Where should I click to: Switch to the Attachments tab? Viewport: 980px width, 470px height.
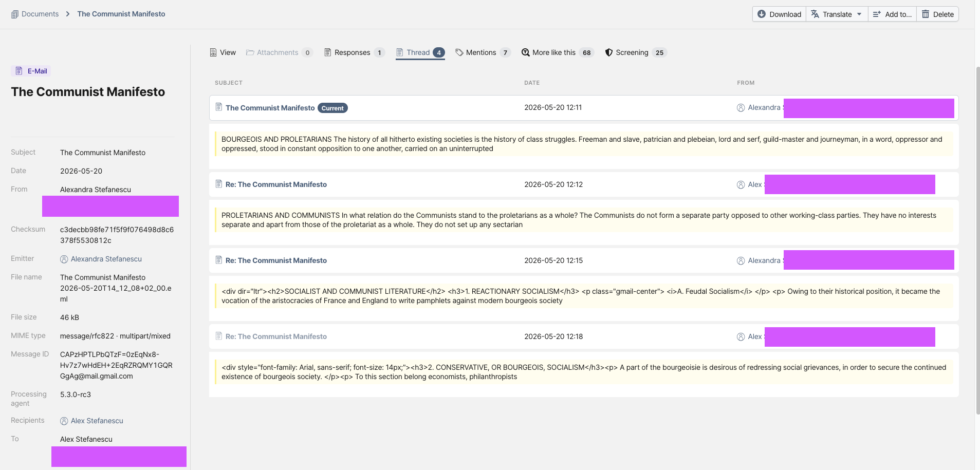[x=279, y=52]
